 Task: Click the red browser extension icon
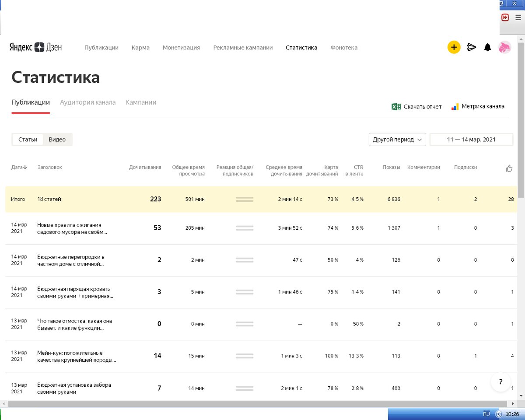(x=505, y=17)
